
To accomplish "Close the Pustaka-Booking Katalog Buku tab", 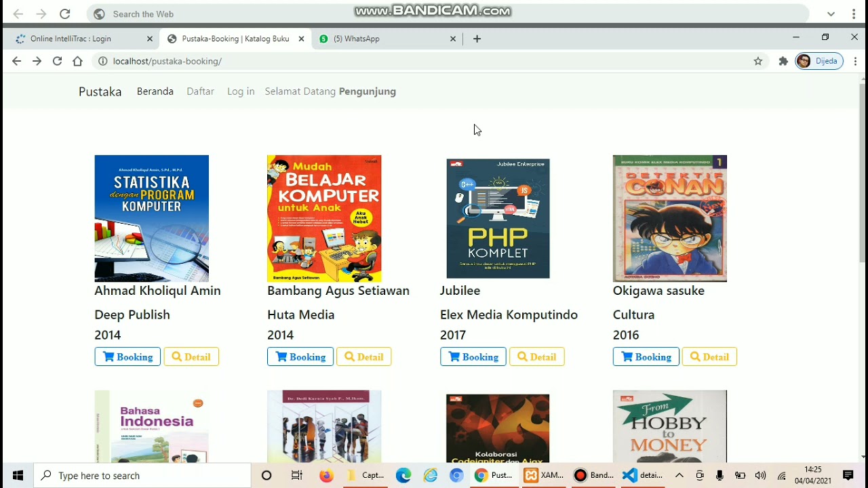I will [302, 39].
